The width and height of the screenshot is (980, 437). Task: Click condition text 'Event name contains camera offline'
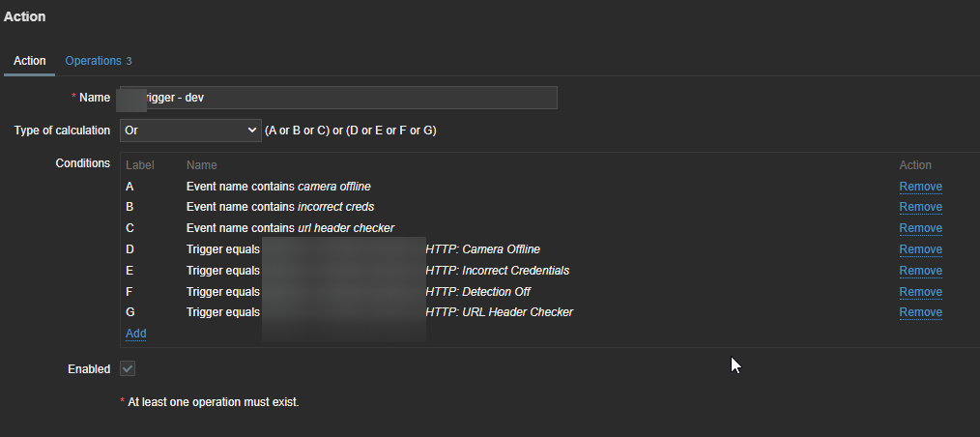point(278,187)
